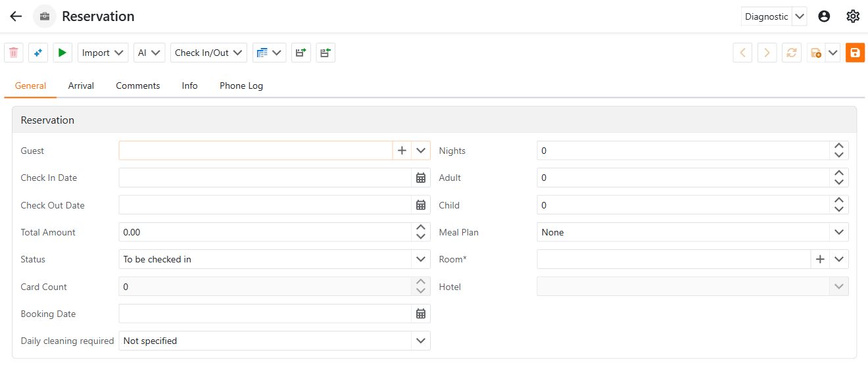Expand the Guest dropdown chevron
Image resolution: width=868 pixels, height=365 pixels.
point(421,151)
